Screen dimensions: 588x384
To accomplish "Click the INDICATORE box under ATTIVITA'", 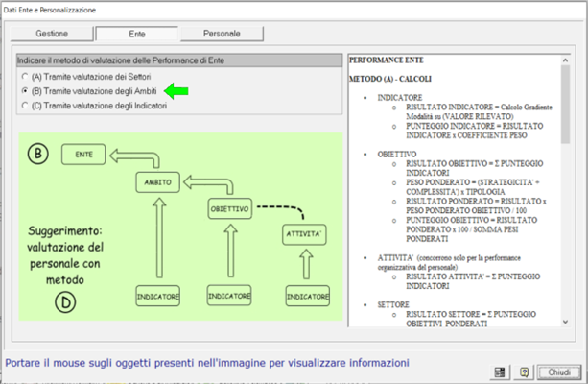I will (306, 296).
